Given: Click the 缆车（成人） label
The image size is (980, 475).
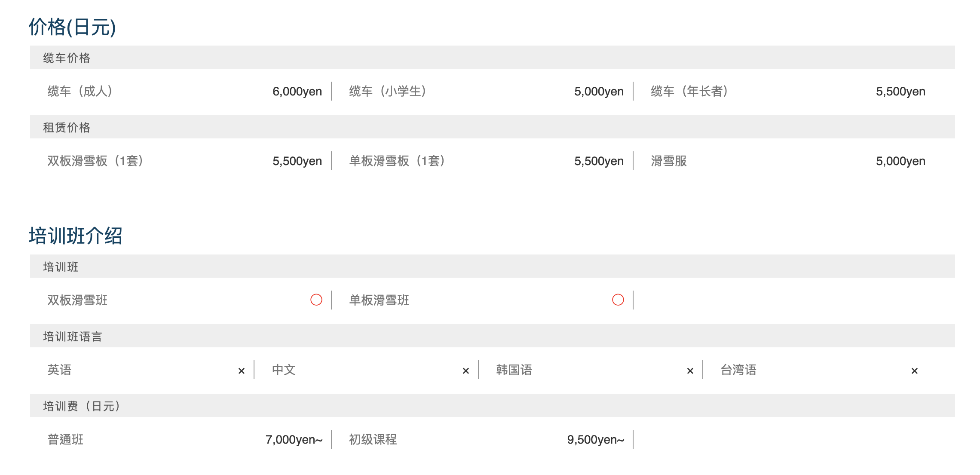Looking at the screenshot, I should click(x=80, y=91).
